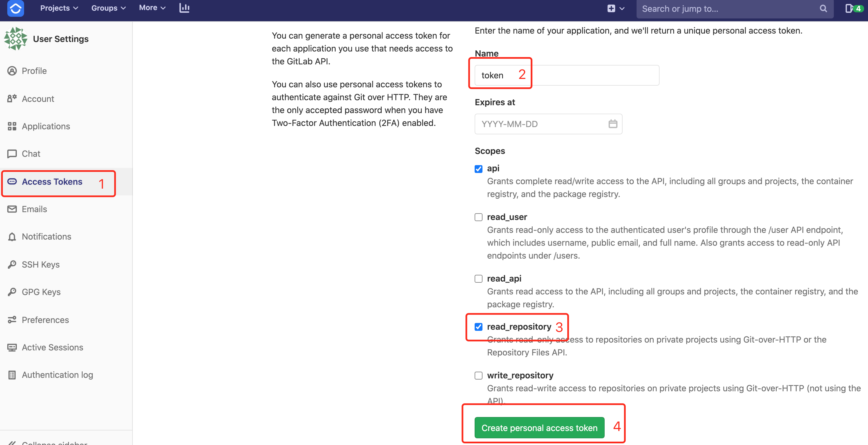Click the user avatar next to User Settings

(15, 39)
